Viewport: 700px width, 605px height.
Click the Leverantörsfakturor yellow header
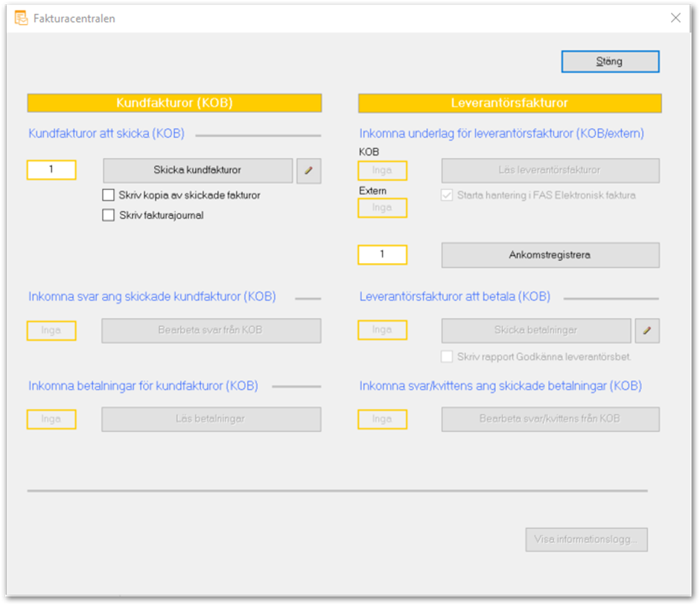(510, 103)
